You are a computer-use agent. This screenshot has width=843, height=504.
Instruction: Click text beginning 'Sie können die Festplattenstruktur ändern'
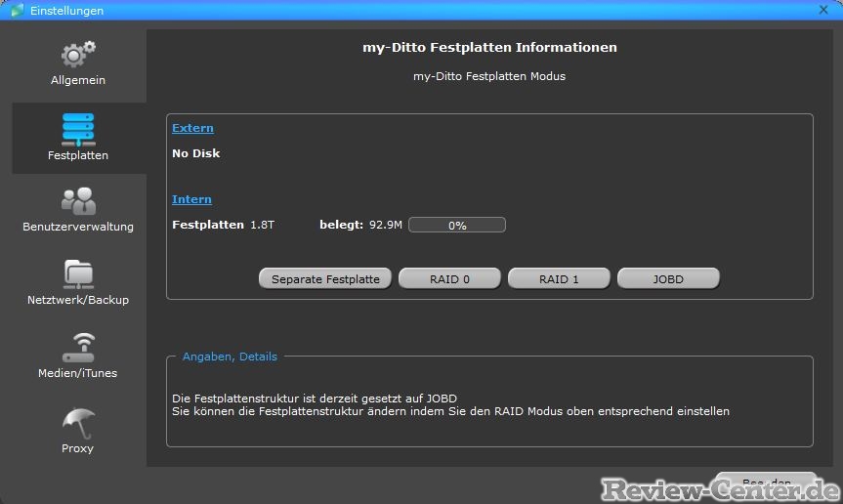[450, 411]
